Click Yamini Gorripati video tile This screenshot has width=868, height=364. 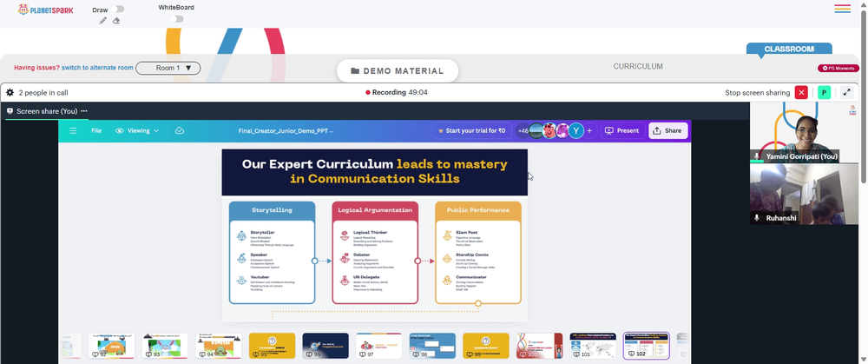(x=803, y=132)
